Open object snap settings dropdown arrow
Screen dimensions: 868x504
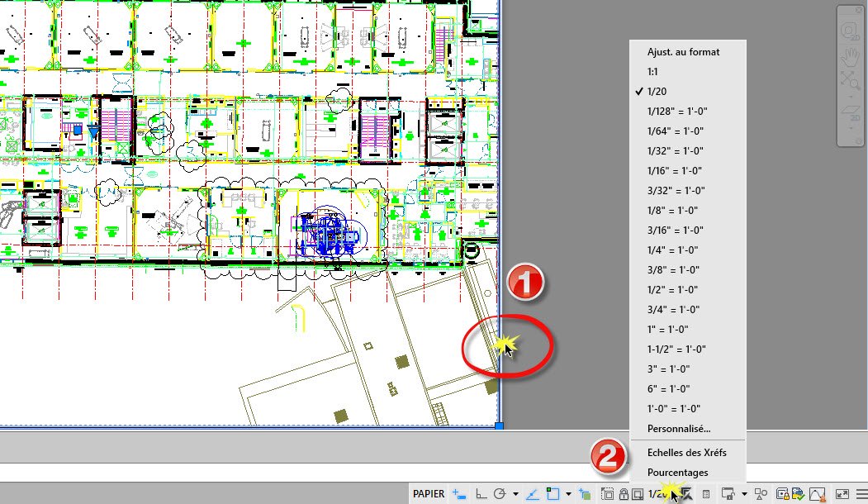(568, 494)
